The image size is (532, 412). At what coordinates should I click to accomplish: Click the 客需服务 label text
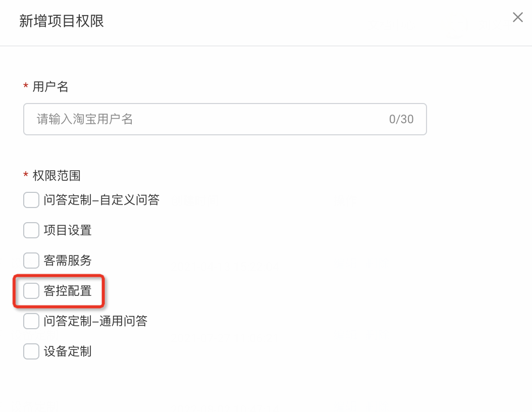click(68, 261)
